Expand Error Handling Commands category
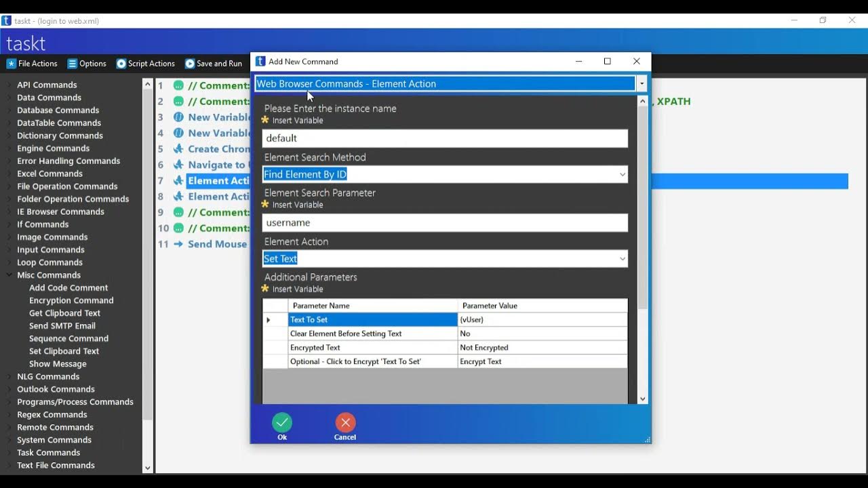 (9, 161)
